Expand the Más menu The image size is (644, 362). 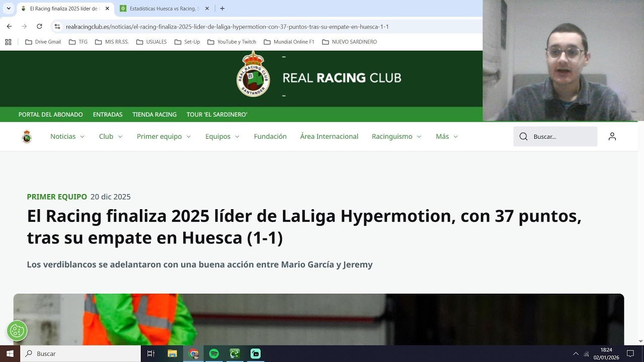click(x=447, y=136)
